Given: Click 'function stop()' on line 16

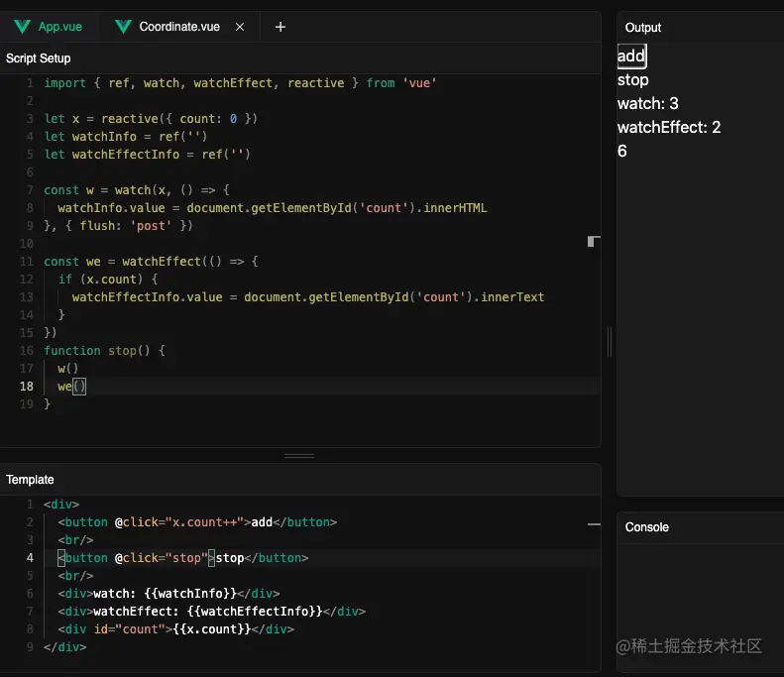Looking at the screenshot, I should (x=104, y=351).
